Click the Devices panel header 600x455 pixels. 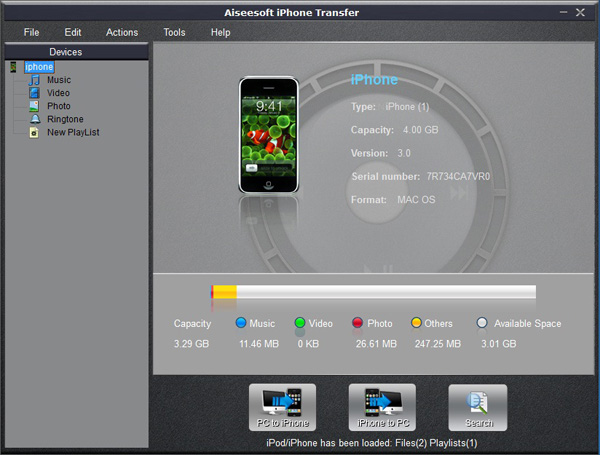click(x=76, y=52)
